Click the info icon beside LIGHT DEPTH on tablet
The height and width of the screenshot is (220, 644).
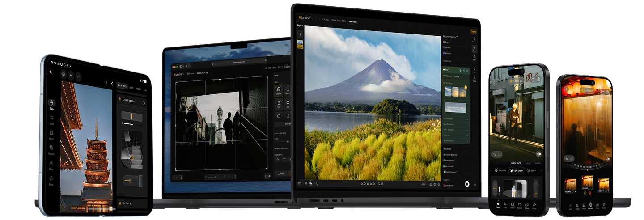(x=144, y=103)
